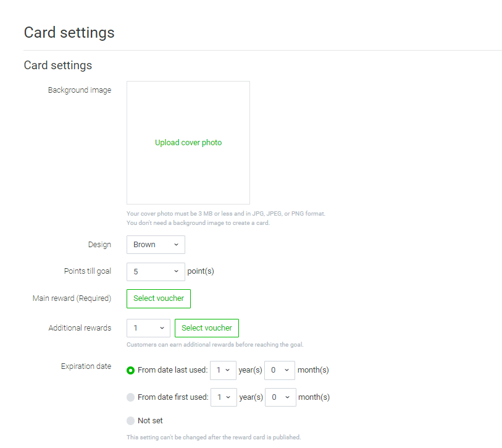The height and width of the screenshot is (448, 502).
Task: Open month selector for 'From date first used'
Action: (x=280, y=397)
